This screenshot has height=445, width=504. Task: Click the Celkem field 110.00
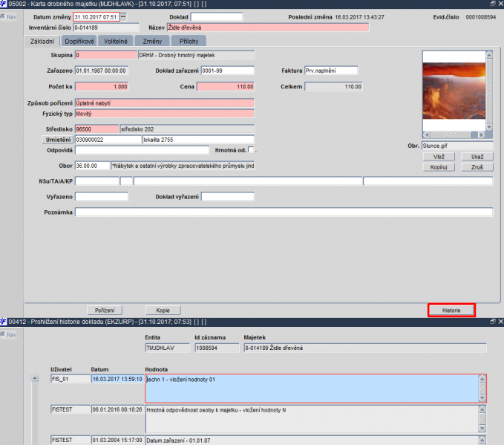(x=333, y=87)
